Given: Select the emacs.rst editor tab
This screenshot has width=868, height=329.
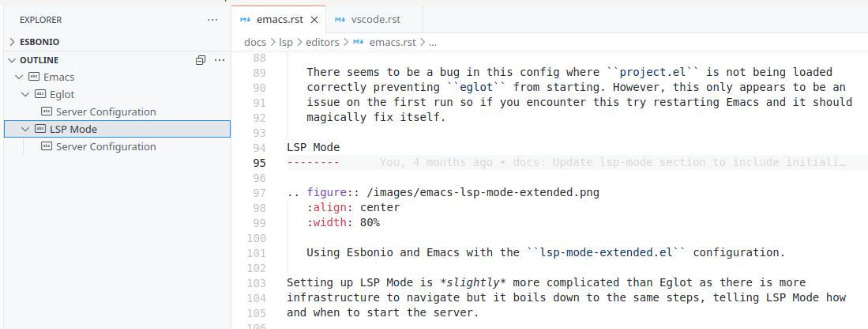Looking at the screenshot, I should 279,20.
